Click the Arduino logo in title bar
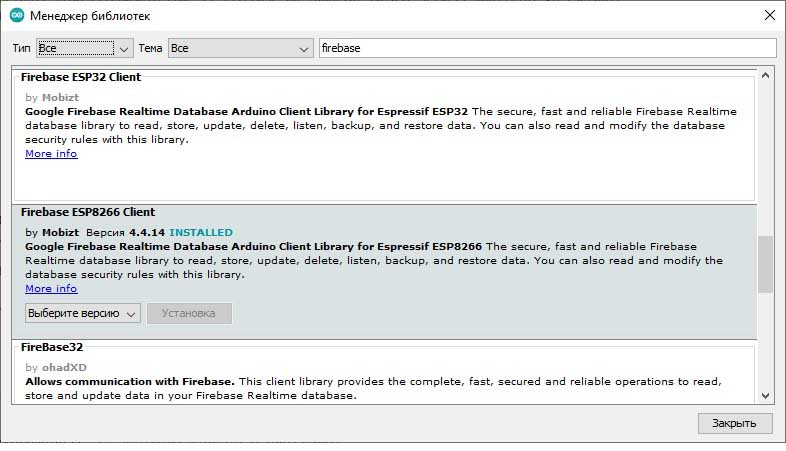Screen dimensions: 786x451 tap(16, 16)
